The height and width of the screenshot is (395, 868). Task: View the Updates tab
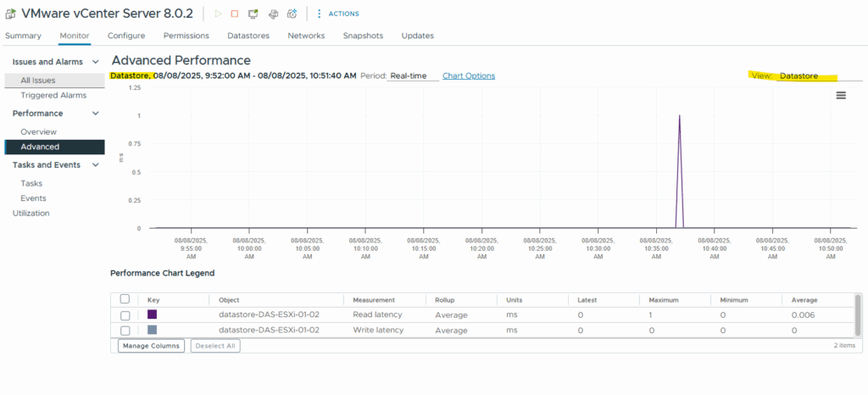[417, 36]
